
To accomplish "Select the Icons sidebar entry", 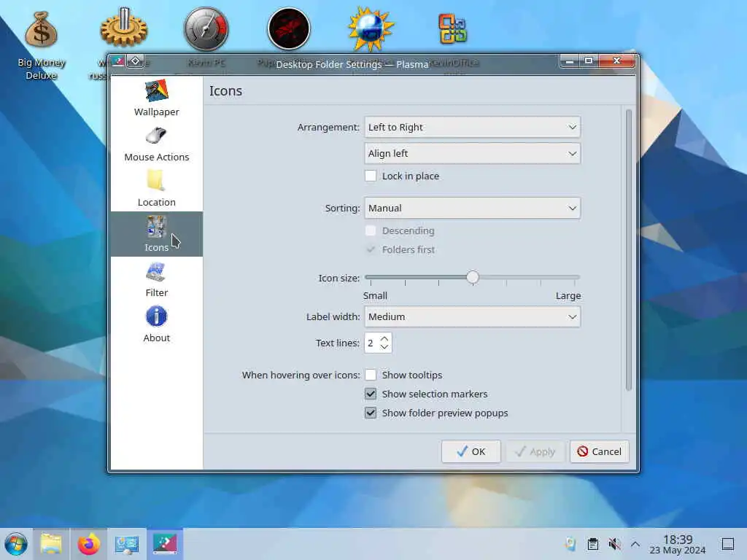I will pos(156,234).
